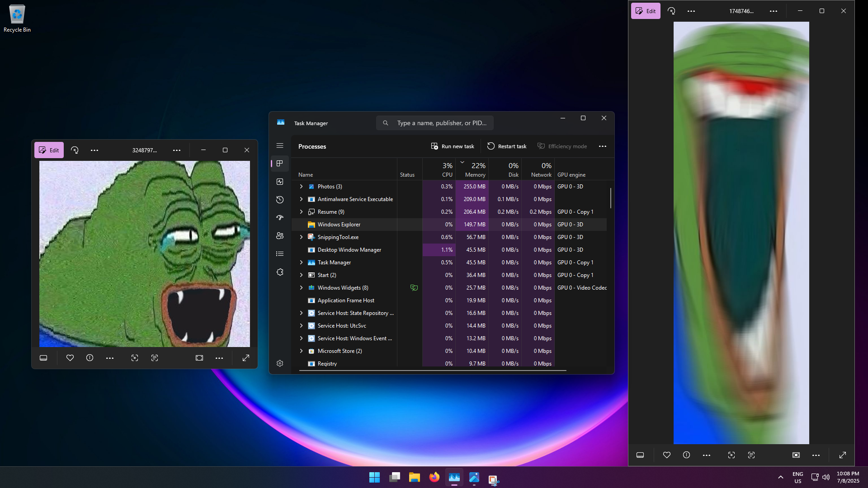Image resolution: width=868 pixels, height=488 pixels.
Task: Open Performance tab in Task Manager sidebar
Action: coord(280,182)
